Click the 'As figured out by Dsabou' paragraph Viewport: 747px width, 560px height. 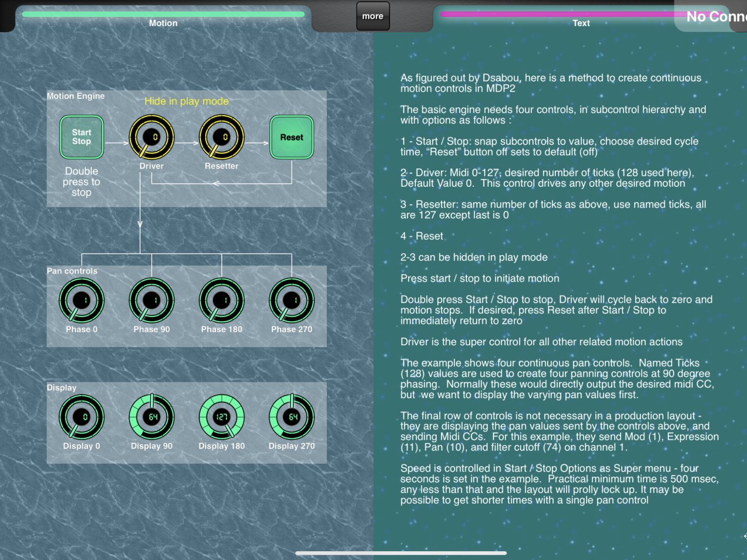(551, 83)
